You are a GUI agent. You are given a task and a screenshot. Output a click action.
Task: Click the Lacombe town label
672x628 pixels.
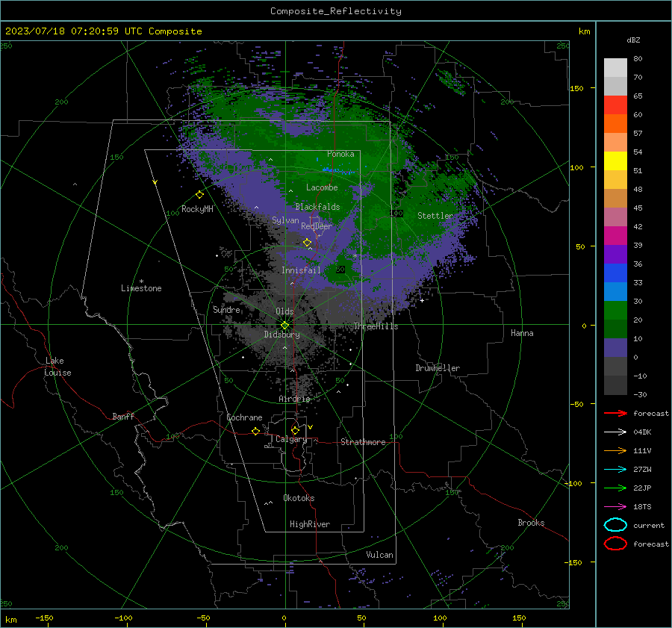point(322,187)
